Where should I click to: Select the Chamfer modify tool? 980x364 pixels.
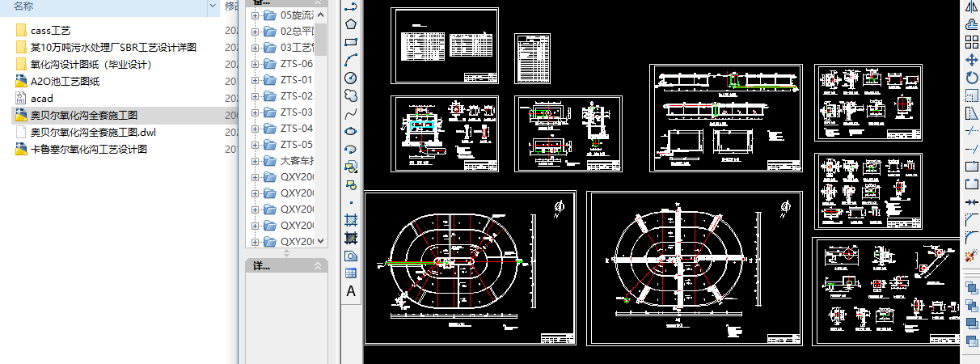[x=973, y=220]
